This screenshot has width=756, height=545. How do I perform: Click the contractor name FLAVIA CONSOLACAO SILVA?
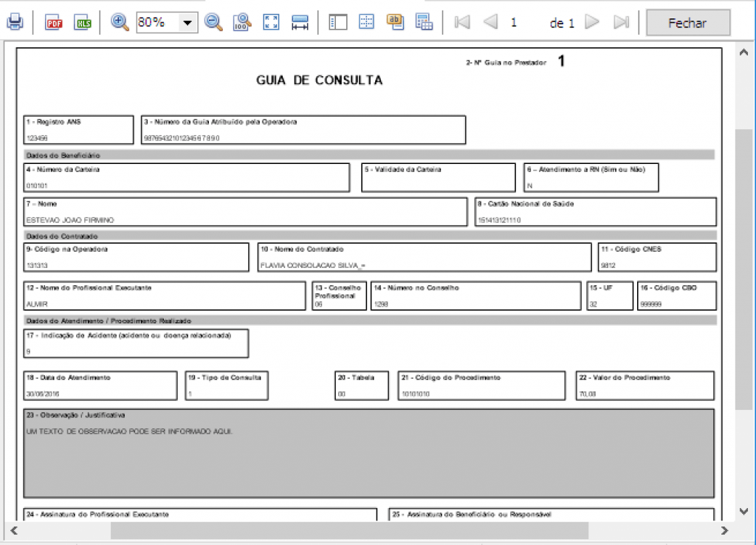point(312,265)
